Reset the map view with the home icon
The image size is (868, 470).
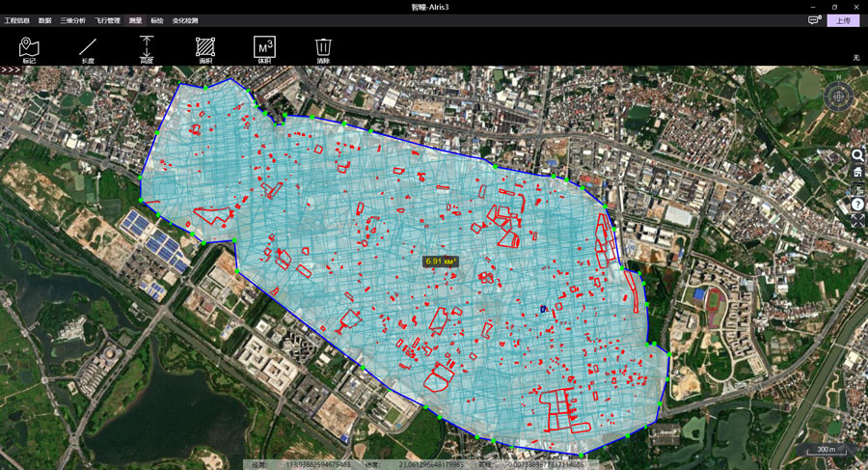point(857,172)
